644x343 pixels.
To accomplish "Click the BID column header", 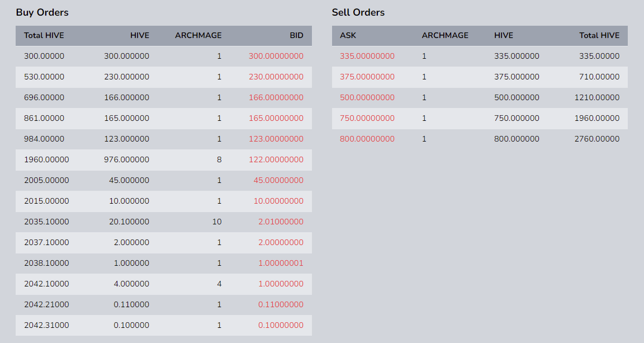I will 296,35.
